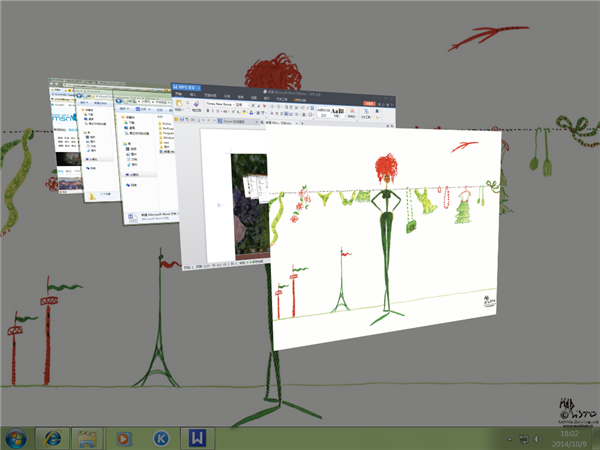Open Internet Explorer from the taskbar

point(52,438)
